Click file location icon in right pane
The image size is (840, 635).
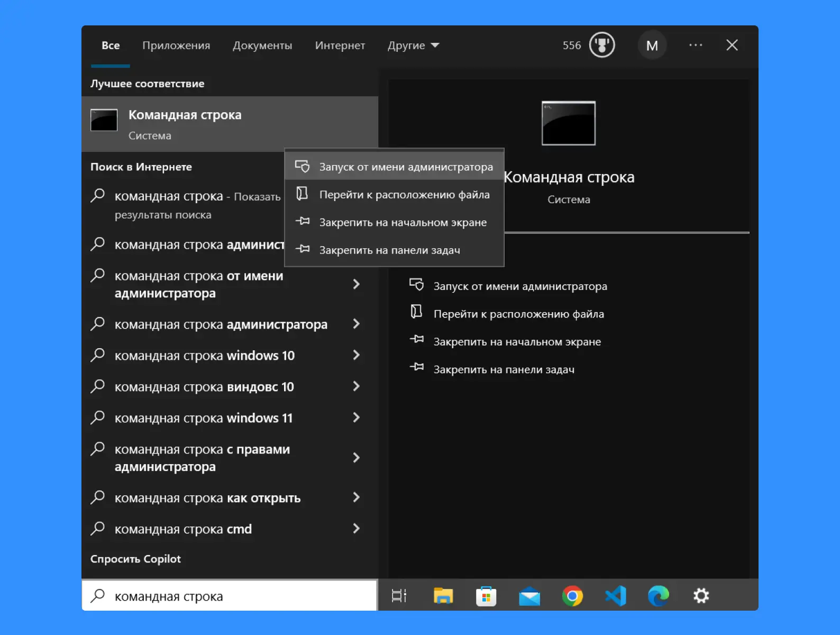pos(417,312)
